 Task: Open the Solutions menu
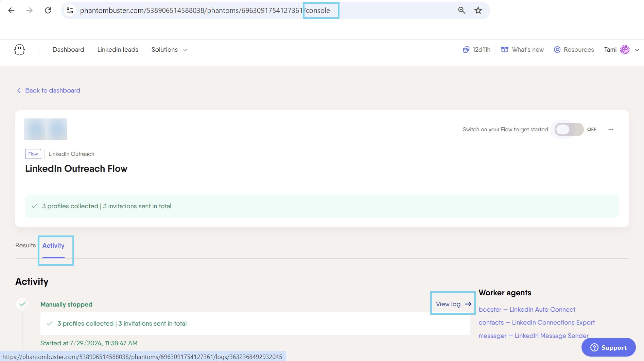(164, 50)
